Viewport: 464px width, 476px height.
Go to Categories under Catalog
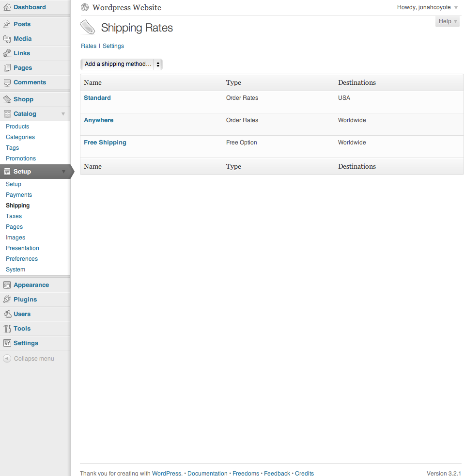click(x=20, y=137)
